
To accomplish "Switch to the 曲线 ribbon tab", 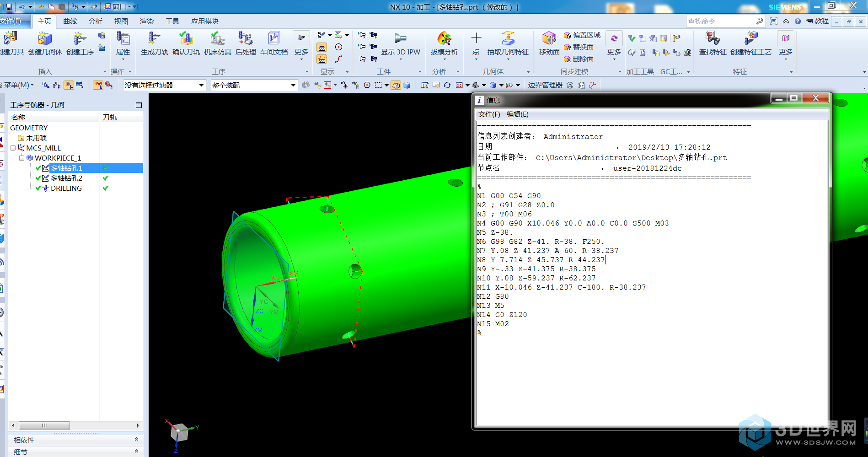I will (70, 22).
